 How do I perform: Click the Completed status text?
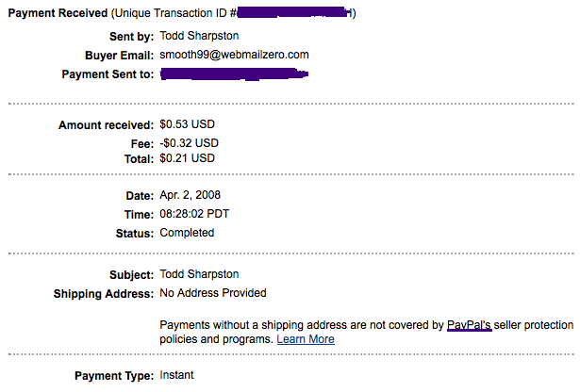coord(187,233)
